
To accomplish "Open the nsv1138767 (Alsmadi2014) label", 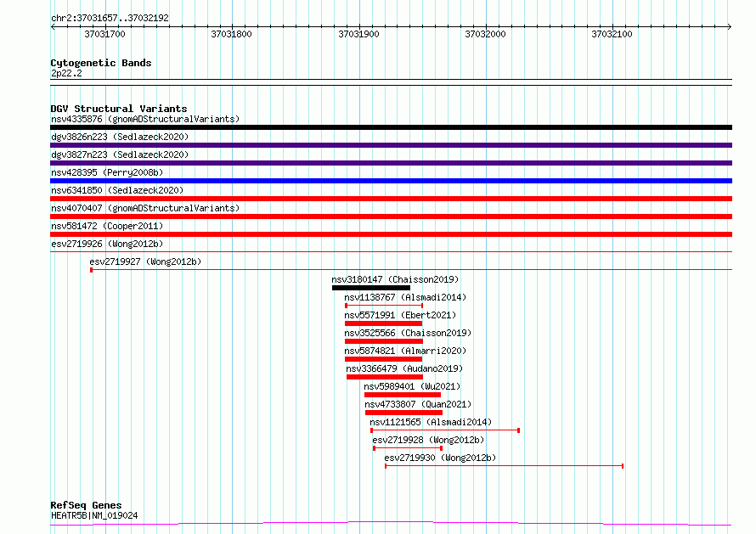I will tap(404, 297).
